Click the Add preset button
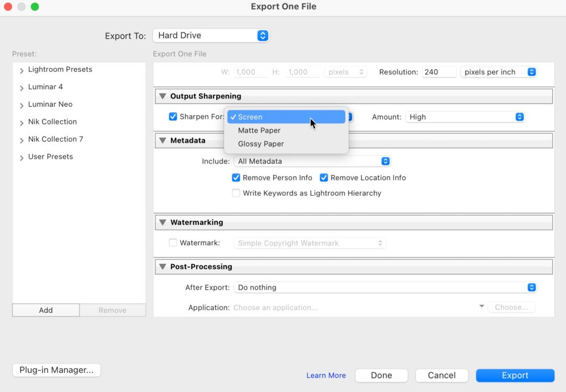 46,310
